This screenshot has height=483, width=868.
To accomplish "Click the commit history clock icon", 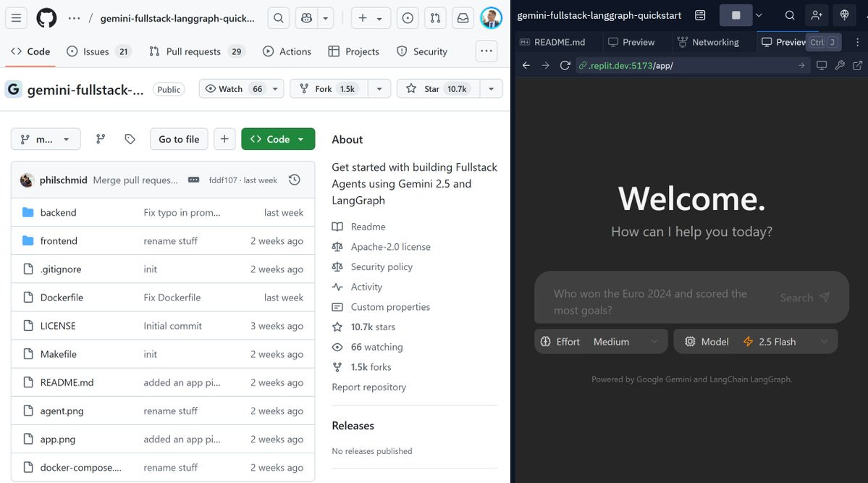I will 295,180.
